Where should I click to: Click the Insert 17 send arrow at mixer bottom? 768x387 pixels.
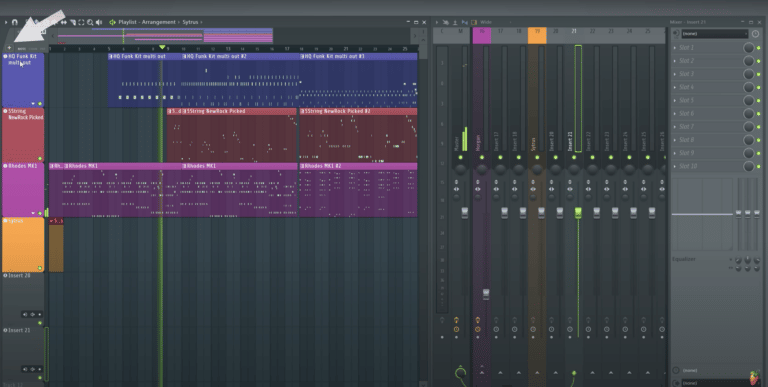pos(500,373)
